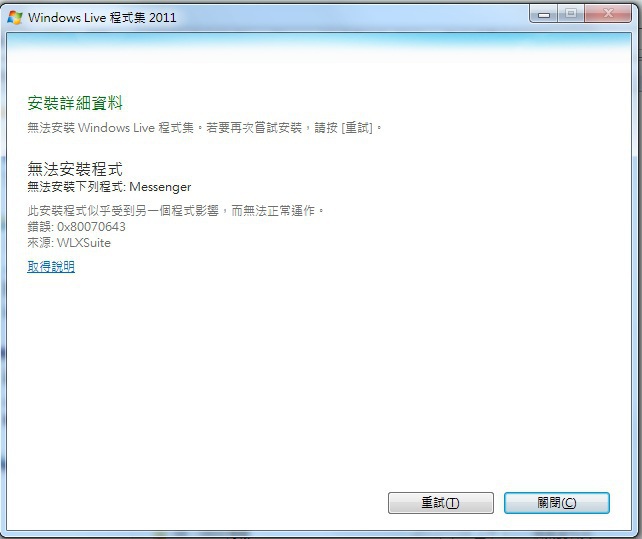Open the 取得說明 help link
Screen dimensions: 642x539
tap(51, 267)
